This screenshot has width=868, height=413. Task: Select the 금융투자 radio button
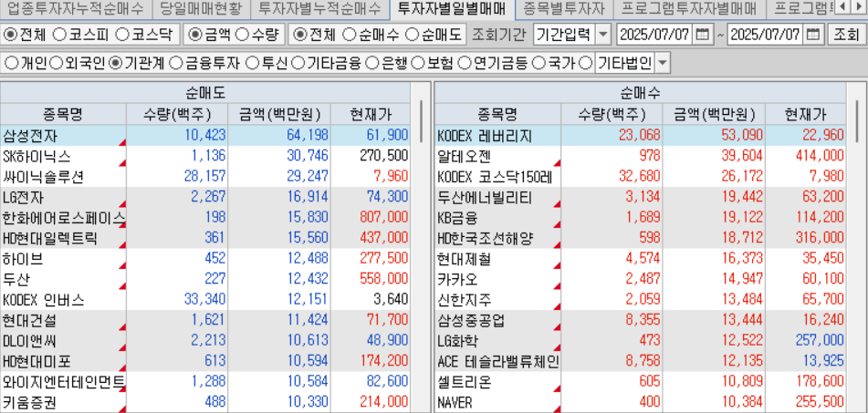pos(176,63)
